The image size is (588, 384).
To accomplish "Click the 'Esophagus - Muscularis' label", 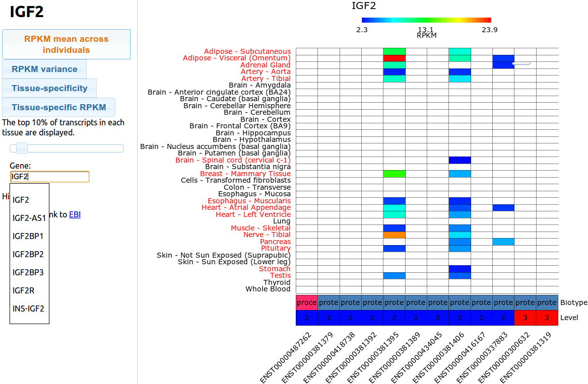I will tap(249, 201).
